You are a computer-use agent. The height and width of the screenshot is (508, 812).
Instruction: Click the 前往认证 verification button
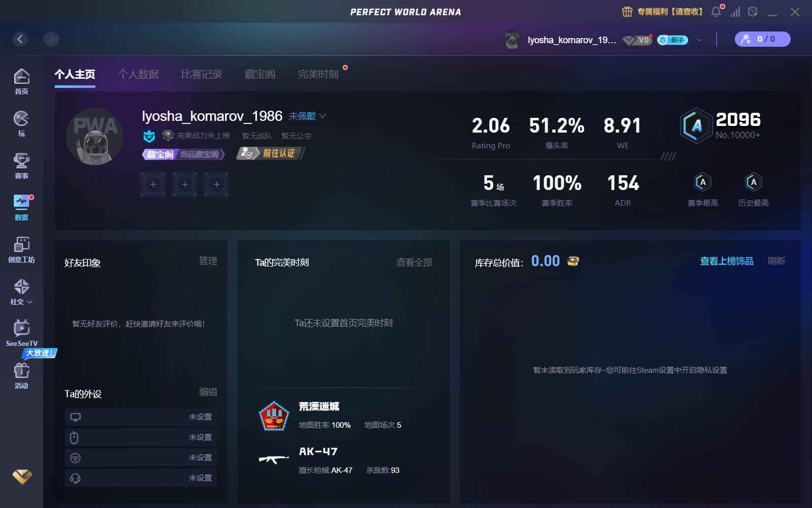pyautogui.click(x=271, y=153)
